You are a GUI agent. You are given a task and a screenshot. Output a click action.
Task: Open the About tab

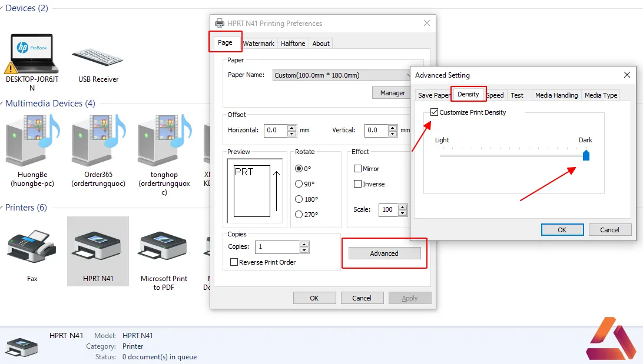point(321,44)
